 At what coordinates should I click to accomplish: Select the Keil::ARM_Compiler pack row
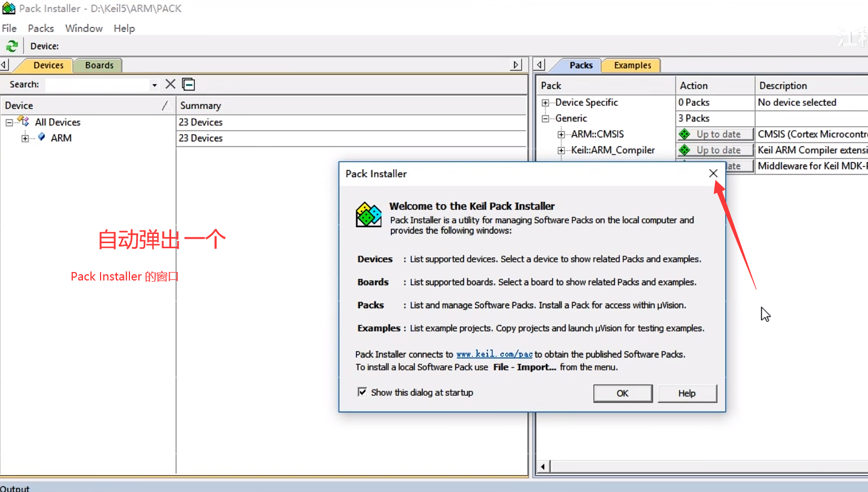tap(613, 150)
